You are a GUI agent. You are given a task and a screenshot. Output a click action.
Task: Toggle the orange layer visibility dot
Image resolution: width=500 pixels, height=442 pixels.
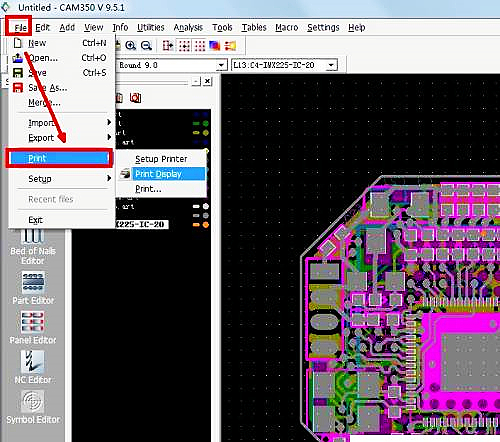206,225
